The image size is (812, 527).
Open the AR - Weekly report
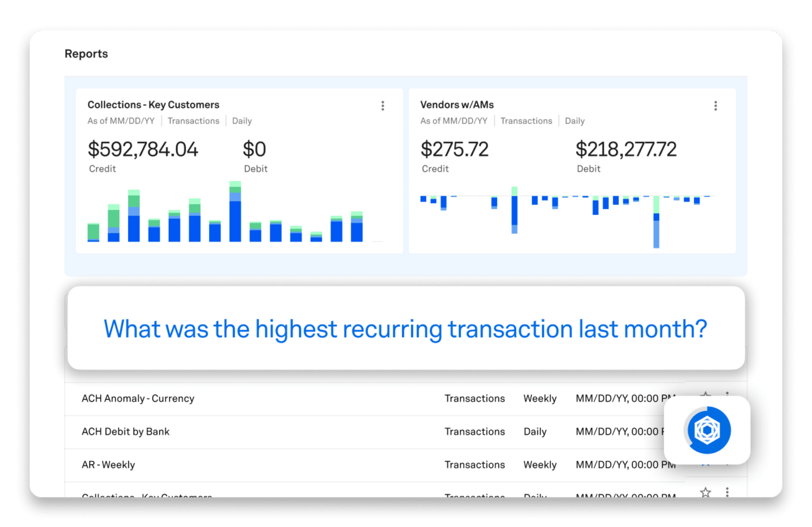[108, 465]
